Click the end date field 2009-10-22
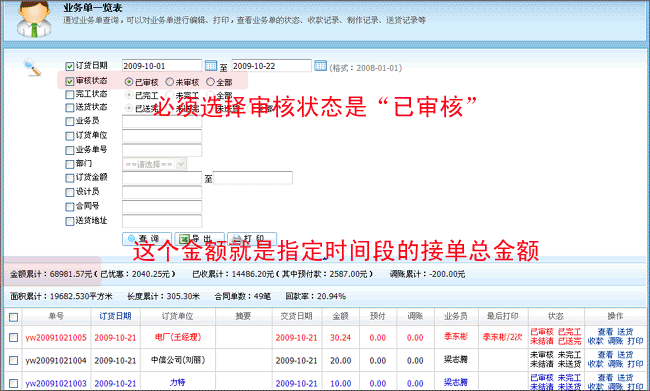This screenshot has width=650, height=391. (x=272, y=66)
